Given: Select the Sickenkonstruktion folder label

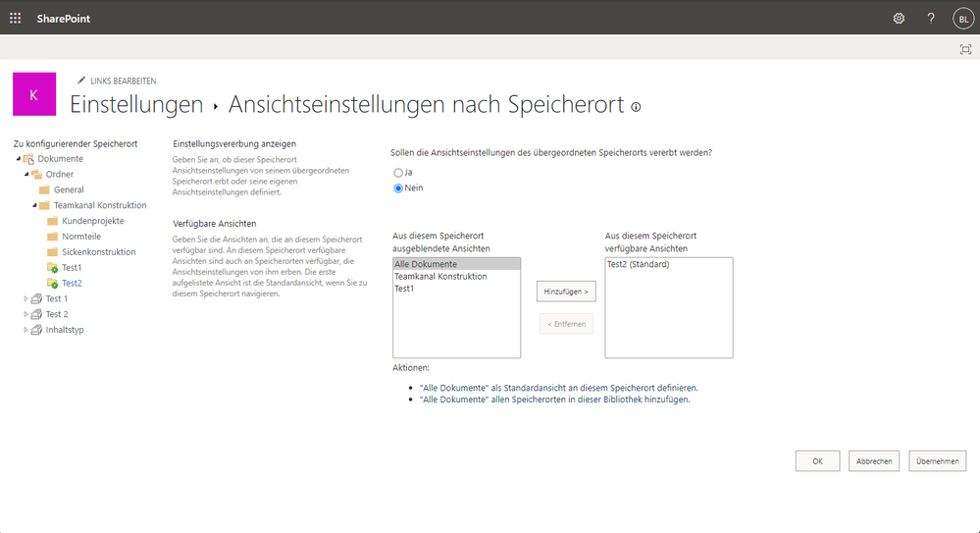Looking at the screenshot, I should point(99,252).
